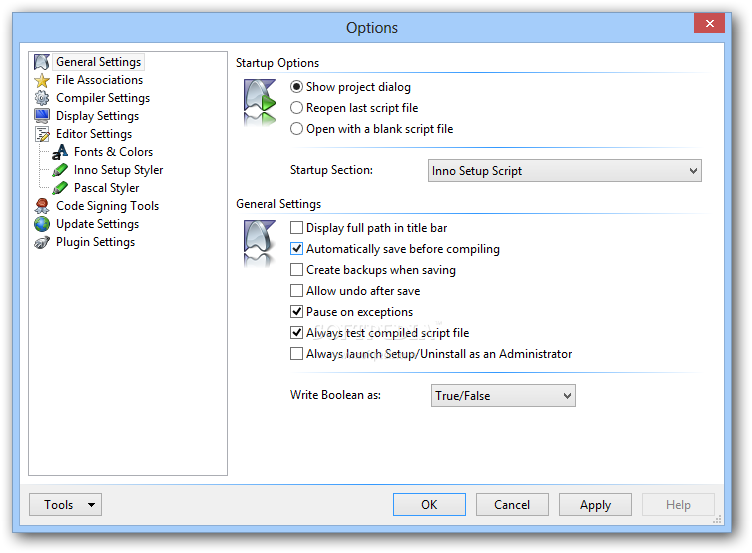Enable Display full path in title bar
The width and height of the screenshot is (752, 553).
296,227
